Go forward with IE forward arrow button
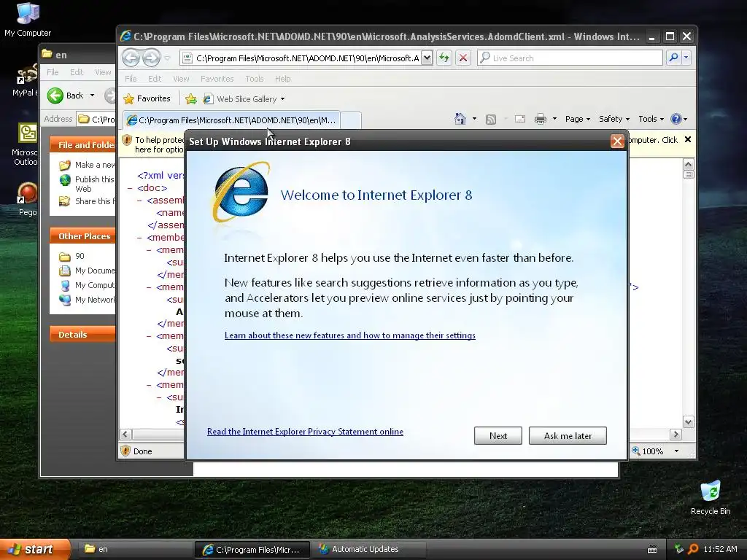747x560 pixels. click(x=152, y=58)
